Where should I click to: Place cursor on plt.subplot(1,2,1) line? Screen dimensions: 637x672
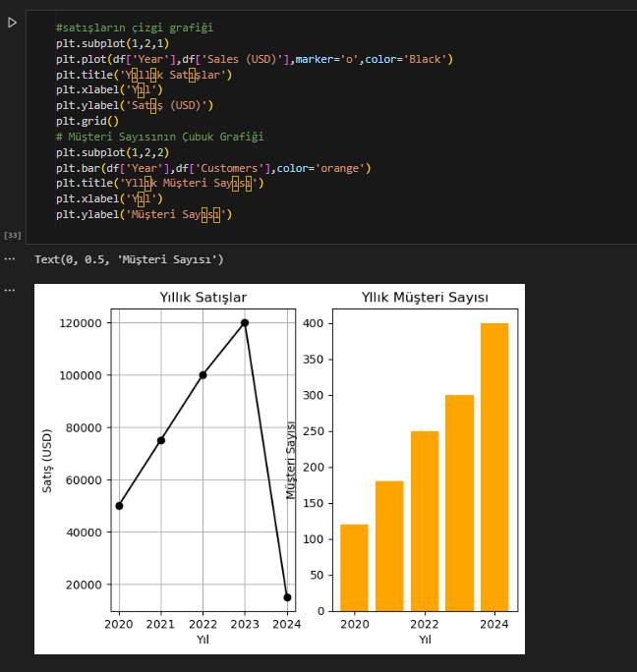pos(112,43)
